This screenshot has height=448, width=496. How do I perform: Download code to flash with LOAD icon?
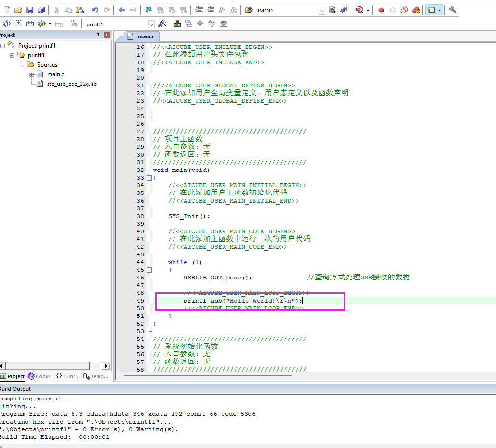[74, 24]
